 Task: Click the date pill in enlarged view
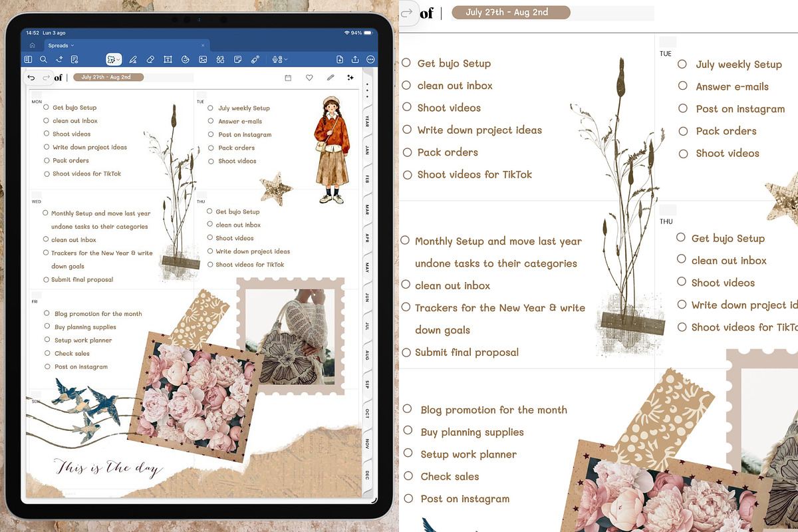(x=511, y=13)
